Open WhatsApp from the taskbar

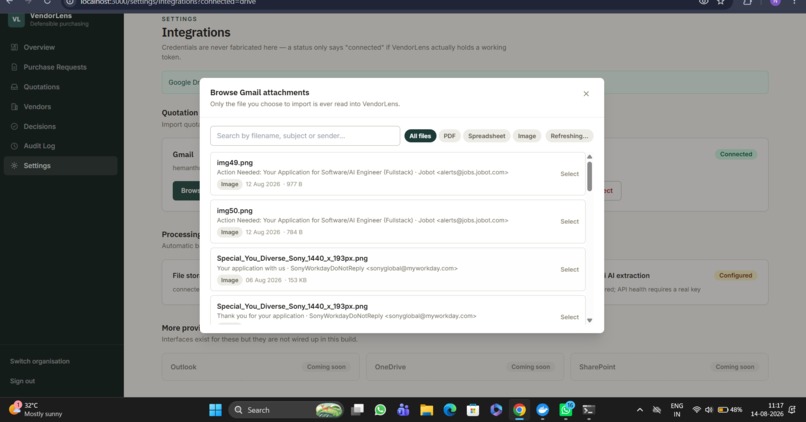point(380,410)
